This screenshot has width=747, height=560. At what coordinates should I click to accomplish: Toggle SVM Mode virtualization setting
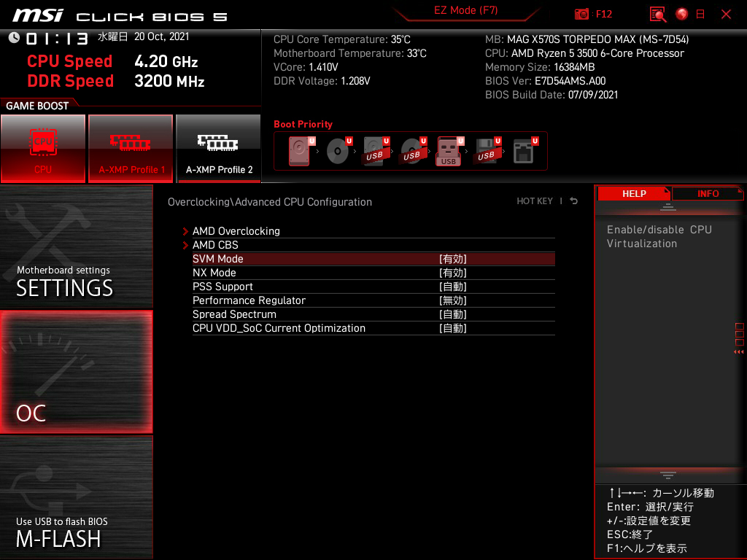[217, 258]
